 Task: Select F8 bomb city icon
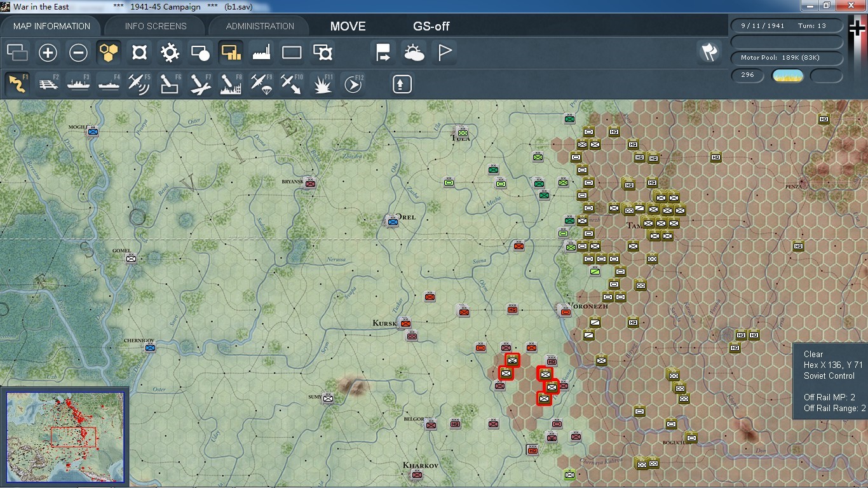coord(231,84)
